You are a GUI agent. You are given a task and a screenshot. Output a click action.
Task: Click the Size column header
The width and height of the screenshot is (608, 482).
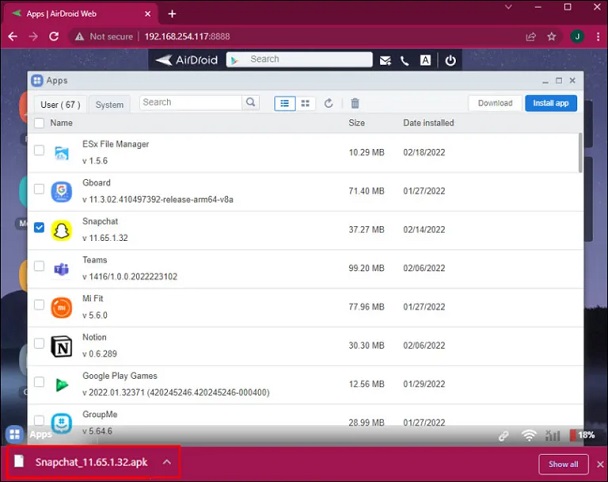pos(356,123)
